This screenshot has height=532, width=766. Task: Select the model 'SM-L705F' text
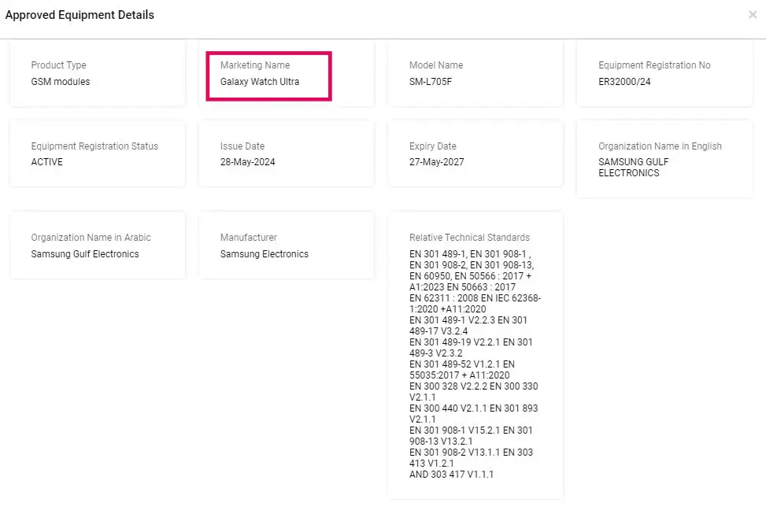[x=431, y=82]
